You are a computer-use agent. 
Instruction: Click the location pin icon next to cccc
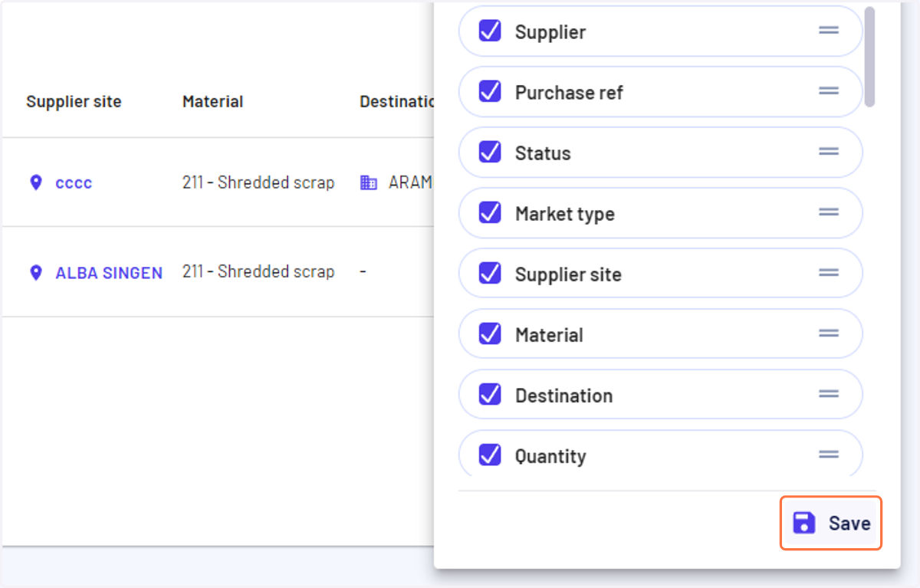click(x=35, y=182)
